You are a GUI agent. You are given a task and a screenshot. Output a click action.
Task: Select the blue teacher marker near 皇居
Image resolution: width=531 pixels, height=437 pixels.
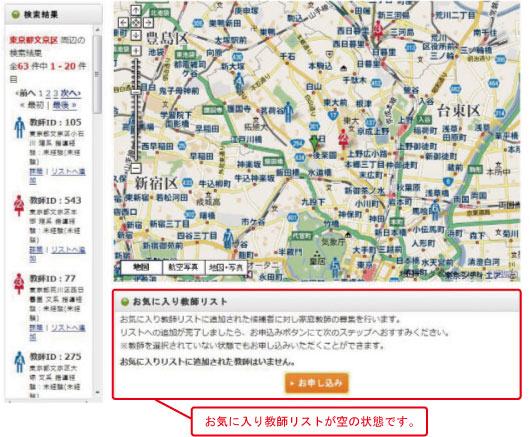pyautogui.click(x=335, y=267)
